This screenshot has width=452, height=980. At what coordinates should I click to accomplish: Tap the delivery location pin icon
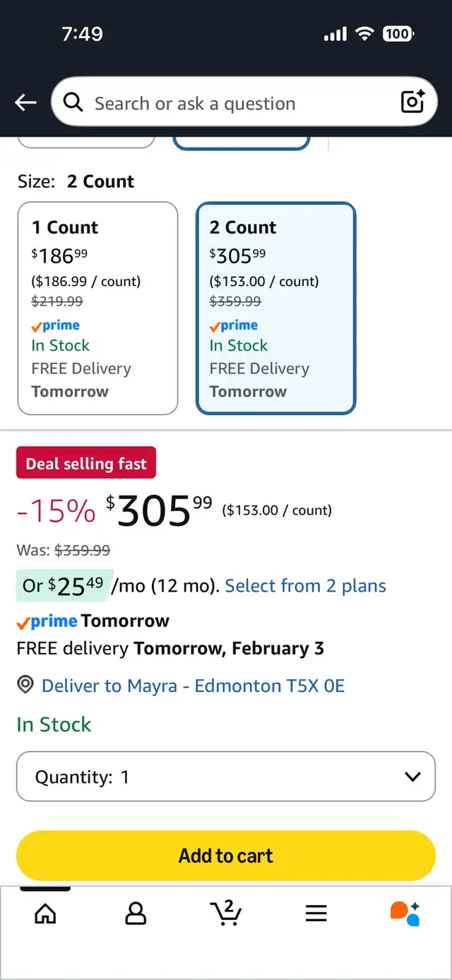[x=26, y=685]
